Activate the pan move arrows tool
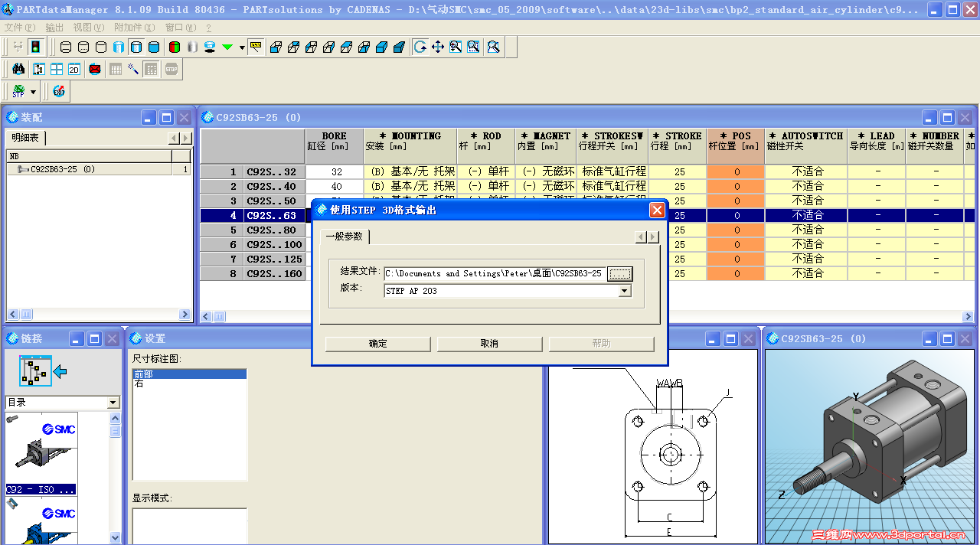980x545 pixels. [438, 47]
